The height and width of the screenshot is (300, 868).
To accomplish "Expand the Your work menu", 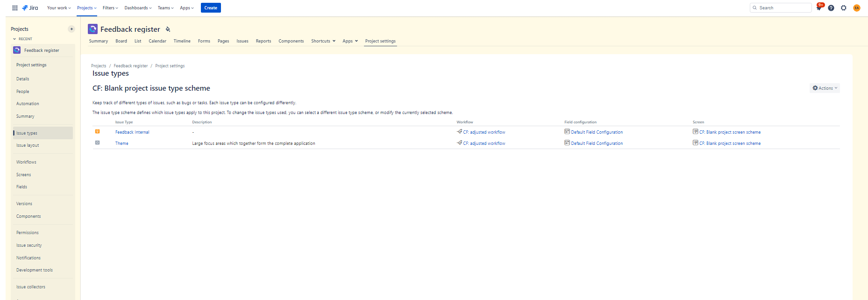I will click(59, 8).
